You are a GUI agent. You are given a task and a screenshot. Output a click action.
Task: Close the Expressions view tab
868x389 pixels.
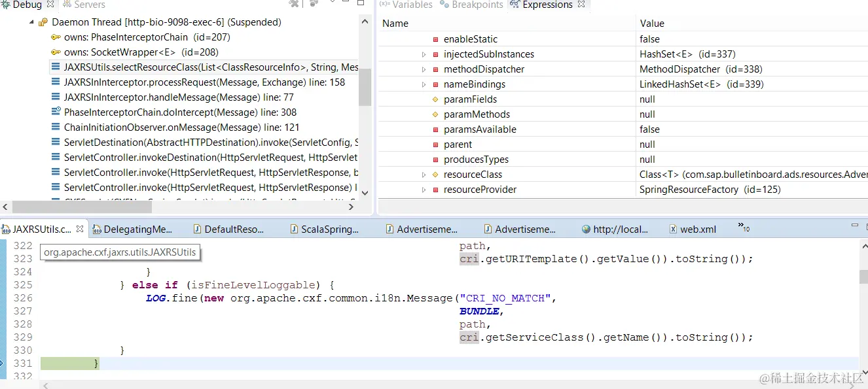pyautogui.click(x=581, y=5)
